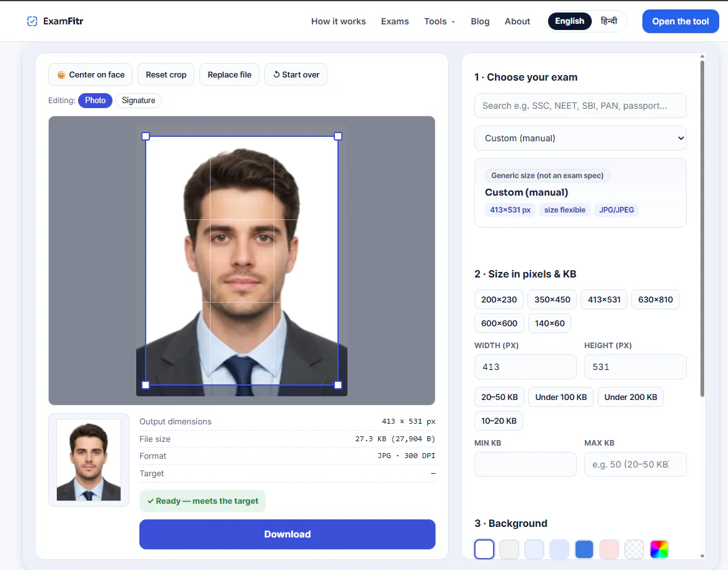Select the Under 200 KB preset
Viewport: 728px width, 570px height.
click(x=631, y=397)
